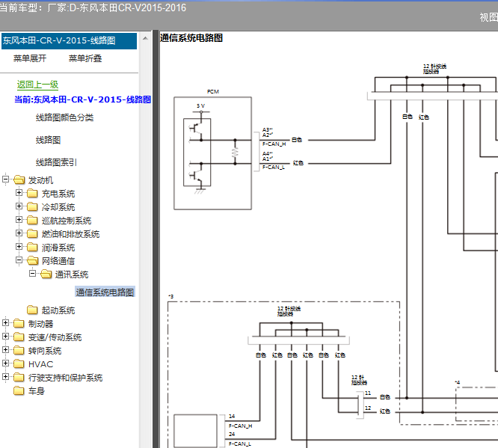Image resolution: width=498 pixels, height=448 pixels.
Task: Expand the 巡航控制系统 node
Action: tap(19, 220)
